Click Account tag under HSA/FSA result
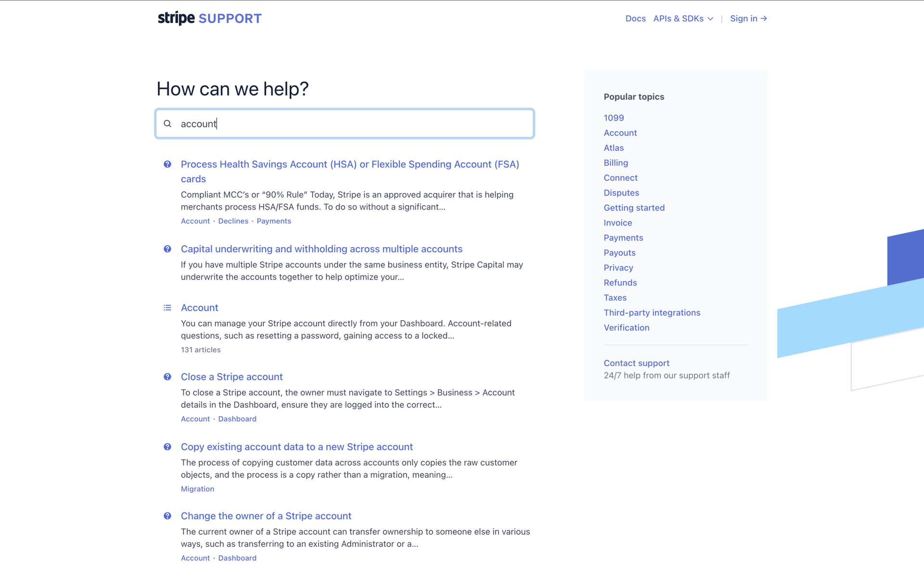This screenshot has width=924, height=578. click(x=195, y=221)
